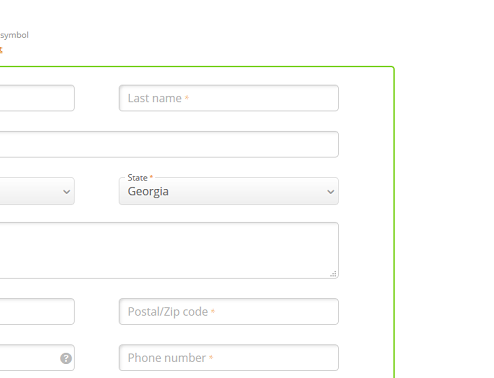
Task: Click the State field label
Action: (137, 178)
